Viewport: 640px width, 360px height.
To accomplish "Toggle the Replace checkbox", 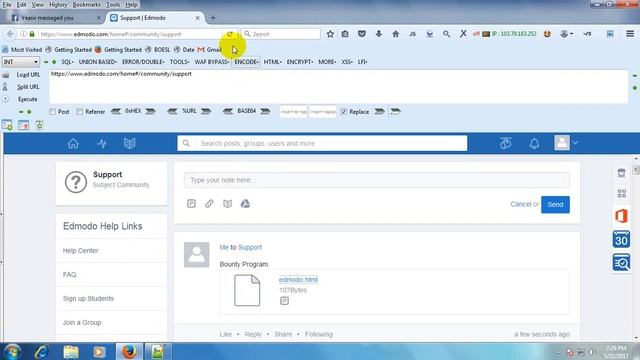I will tap(344, 111).
